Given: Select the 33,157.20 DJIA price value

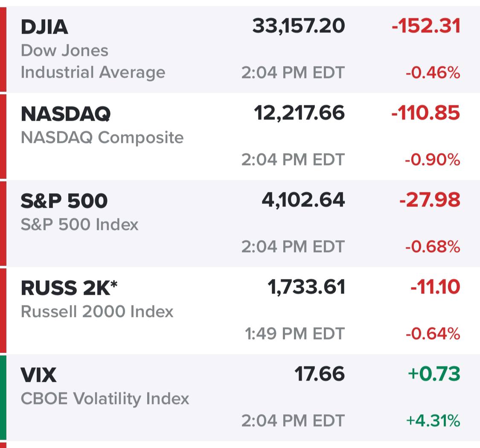Looking at the screenshot, I should point(298,26).
